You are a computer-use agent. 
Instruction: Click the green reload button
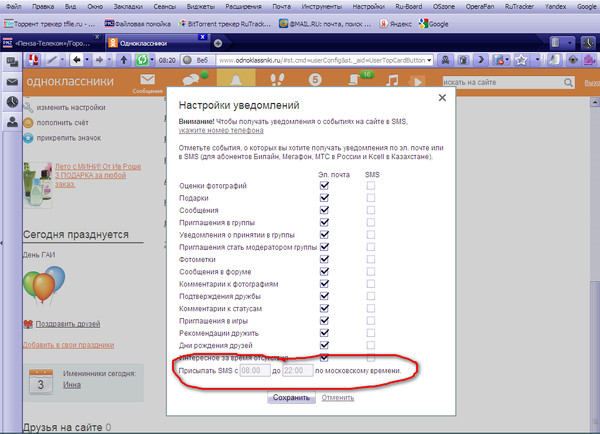[x=142, y=60]
